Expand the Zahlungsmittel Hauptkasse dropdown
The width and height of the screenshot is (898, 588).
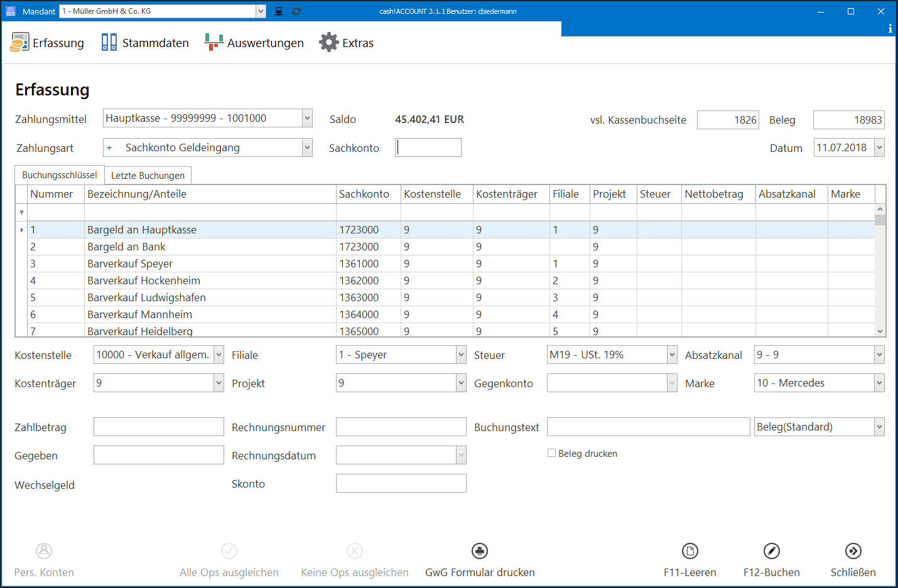coord(307,118)
